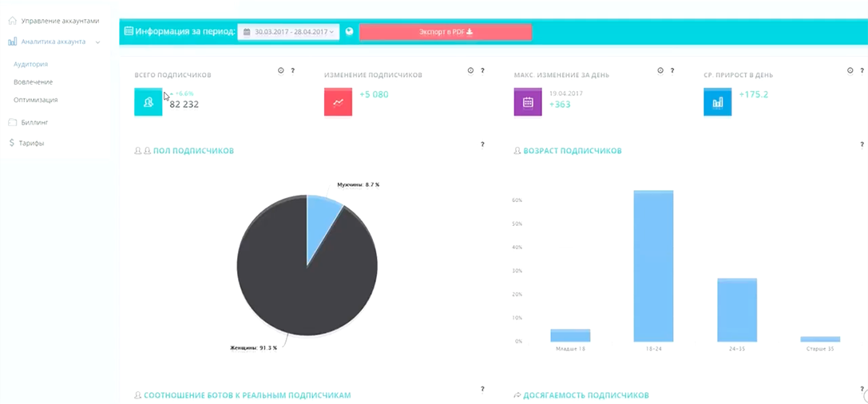Select Аудитория in the sidebar
Viewport: 868px width, 404px height.
click(x=30, y=64)
